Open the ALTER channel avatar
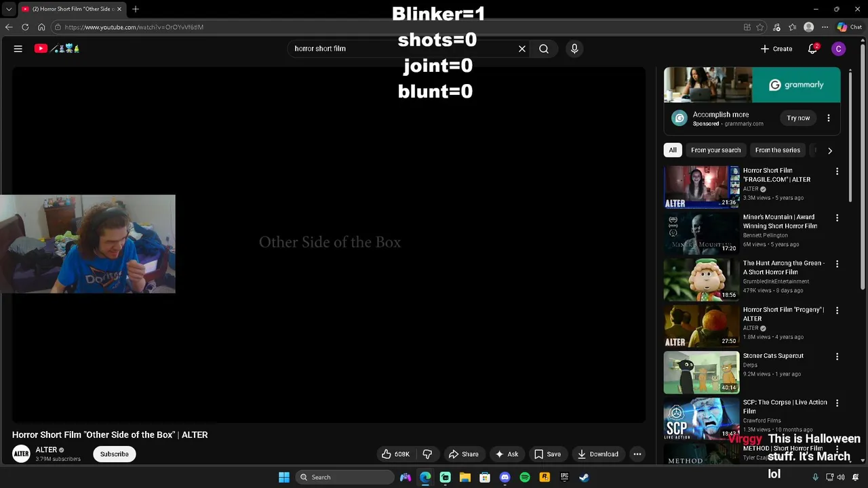 pos(21,454)
